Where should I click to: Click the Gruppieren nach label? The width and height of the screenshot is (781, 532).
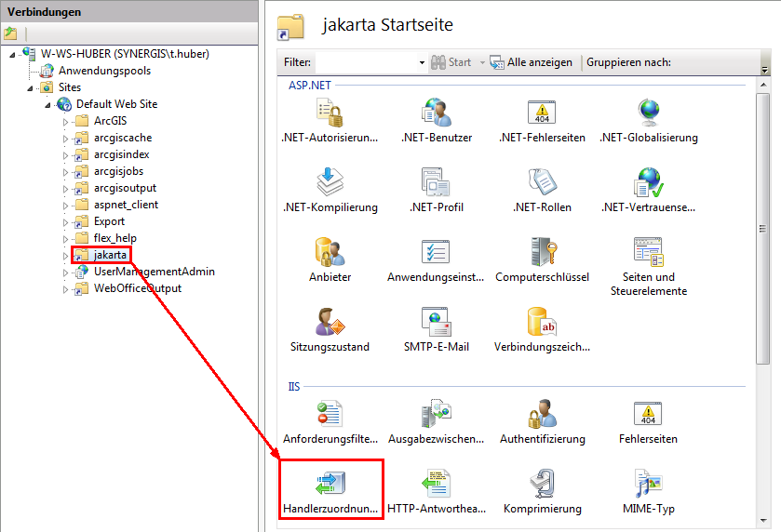click(628, 62)
